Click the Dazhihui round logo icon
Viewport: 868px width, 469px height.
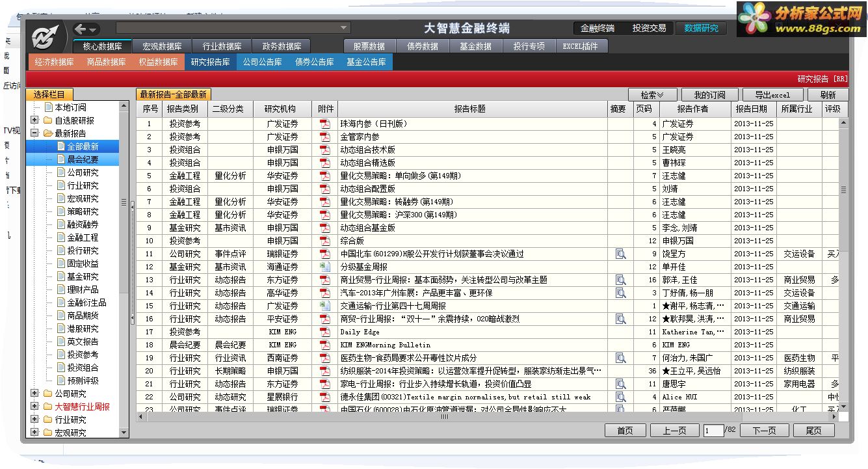coord(46,37)
